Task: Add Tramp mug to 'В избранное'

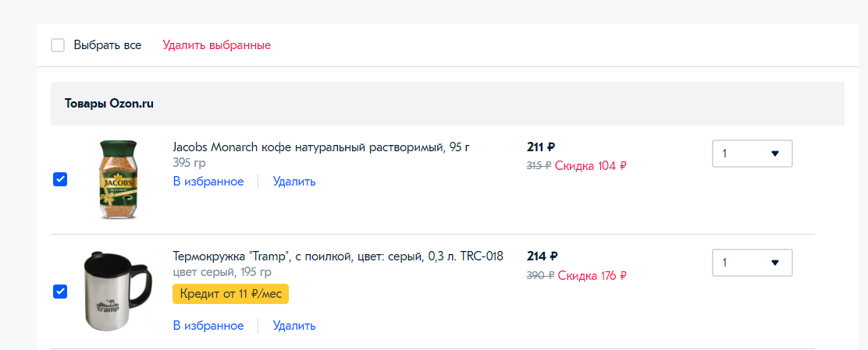Action: click(208, 326)
